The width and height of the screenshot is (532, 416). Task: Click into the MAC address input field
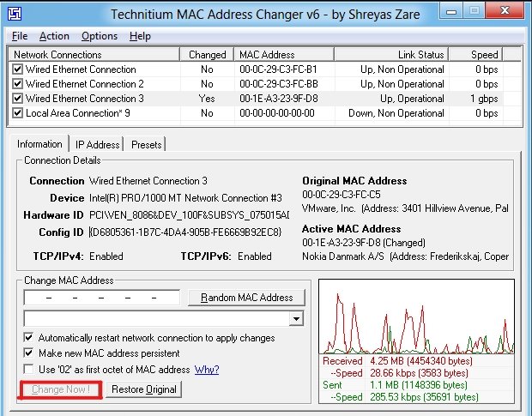point(103,298)
